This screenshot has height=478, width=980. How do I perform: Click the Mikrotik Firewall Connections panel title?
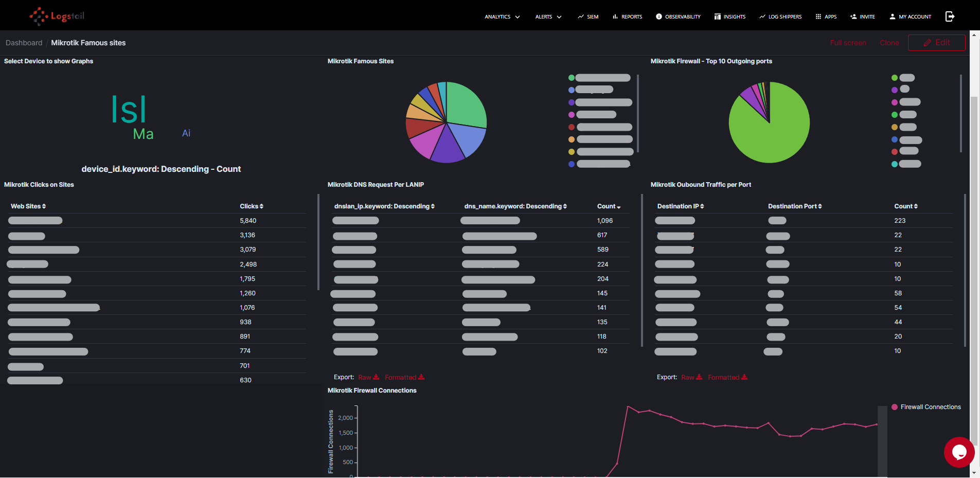point(372,391)
